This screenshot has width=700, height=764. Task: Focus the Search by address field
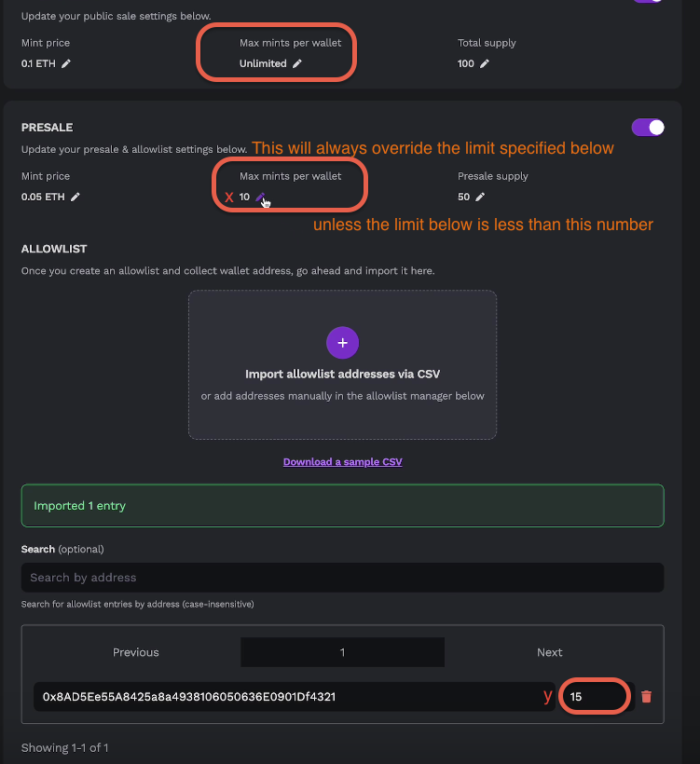[342, 577]
